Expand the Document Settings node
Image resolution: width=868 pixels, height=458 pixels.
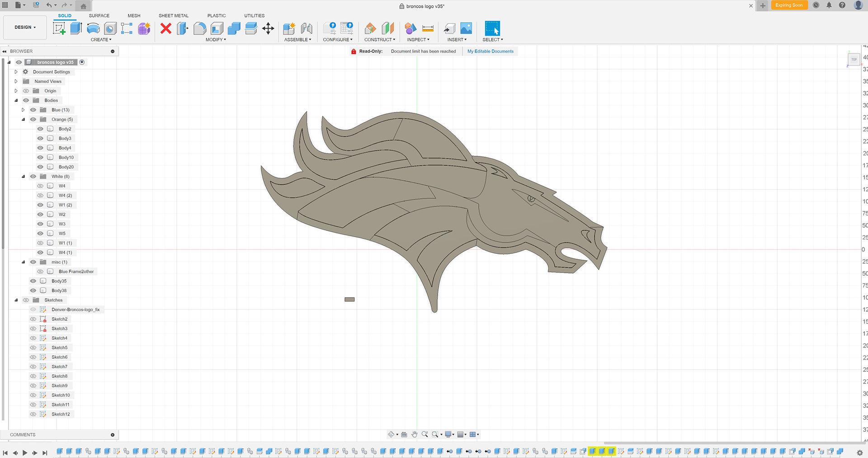pyautogui.click(x=16, y=72)
